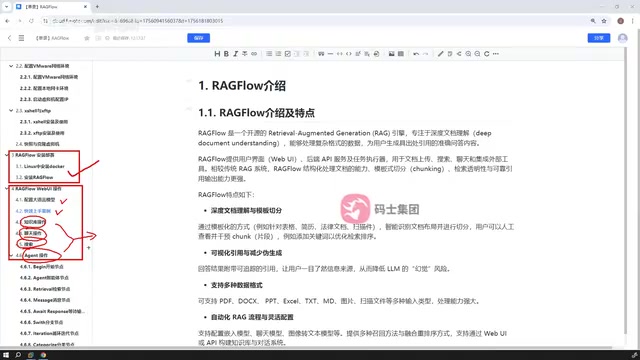Jump to 4.6.6 Swith branch node section
The height and width of the screenshot is (360, 640).
coord(41,322)
